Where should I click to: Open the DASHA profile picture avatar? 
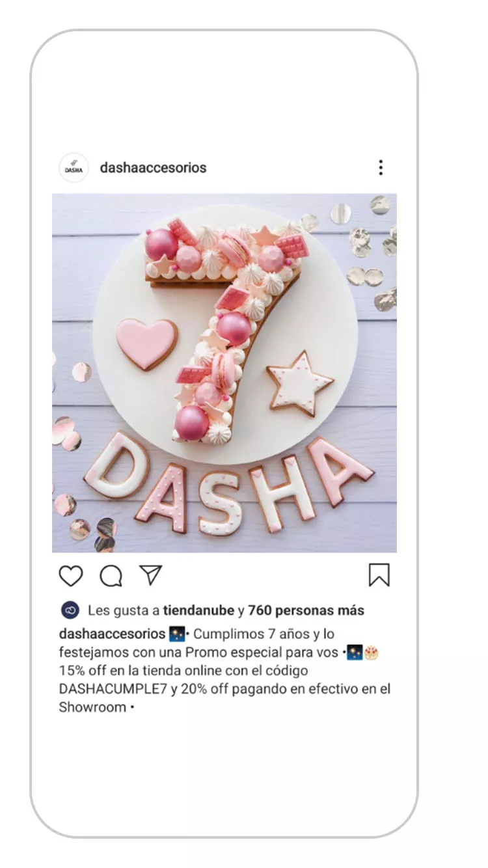[x=74, y=169]
